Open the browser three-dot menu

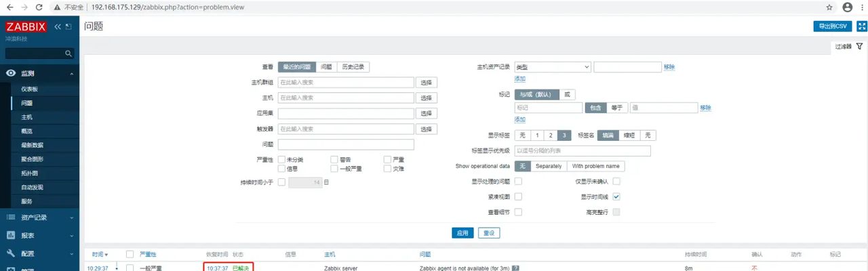861,7
